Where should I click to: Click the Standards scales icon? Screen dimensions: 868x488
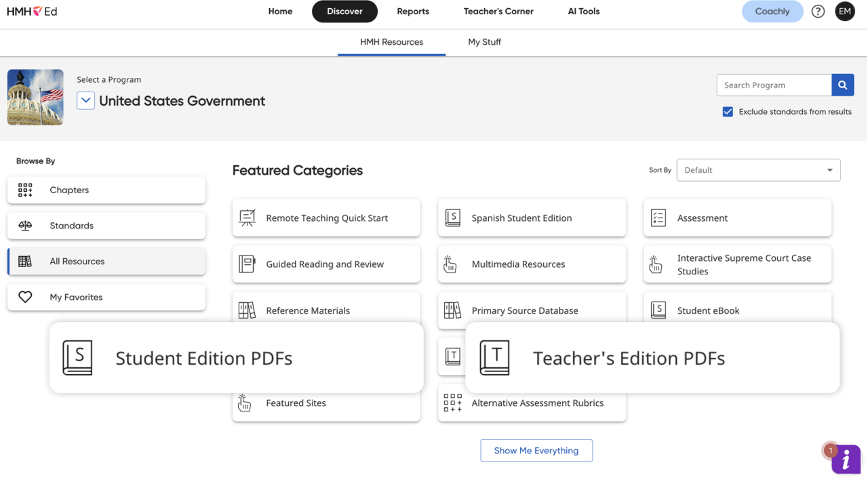25,226
